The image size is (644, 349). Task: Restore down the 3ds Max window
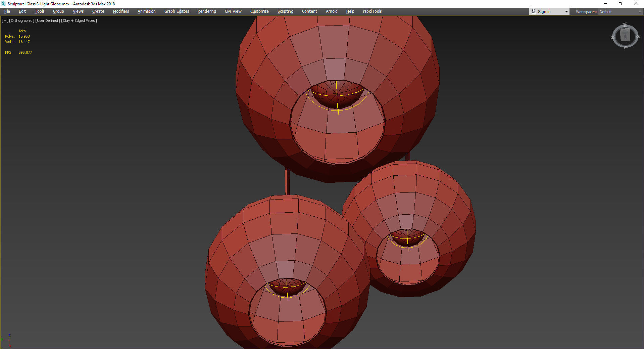click(621, 4)
